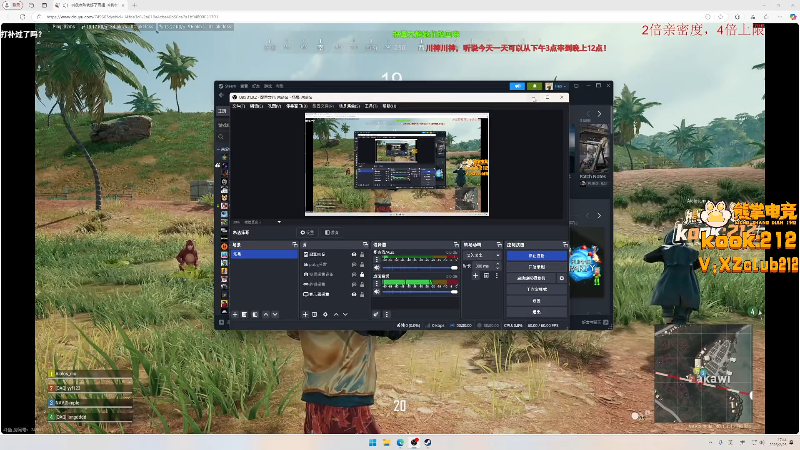Click first audio channel volume slider in mixer
800x450 pixels.
(x=420, y=267)
